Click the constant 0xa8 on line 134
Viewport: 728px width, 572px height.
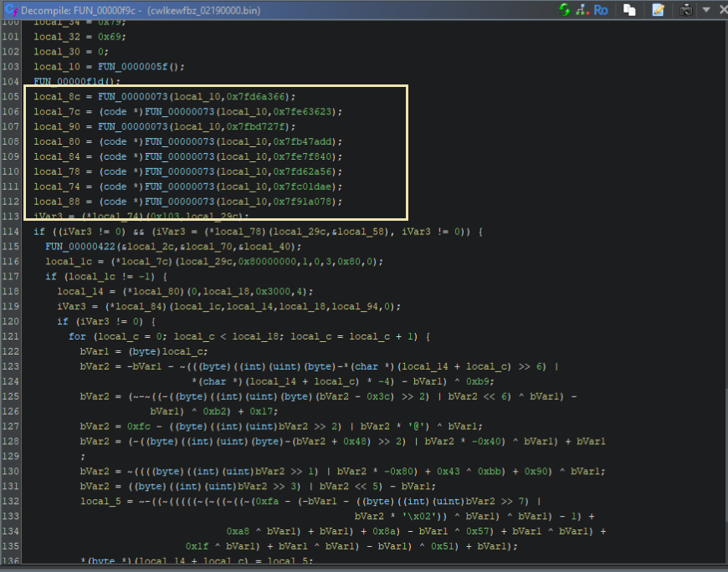pyautogui.click(x=238, y=531)
